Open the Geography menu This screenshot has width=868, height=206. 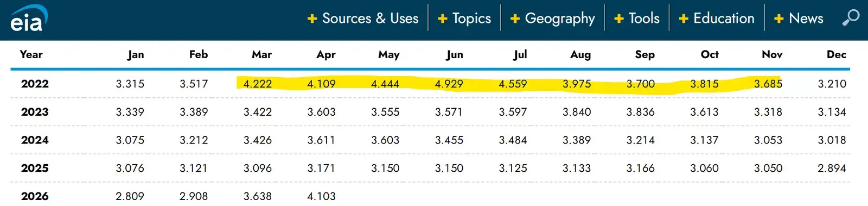(x=560, y=18)
